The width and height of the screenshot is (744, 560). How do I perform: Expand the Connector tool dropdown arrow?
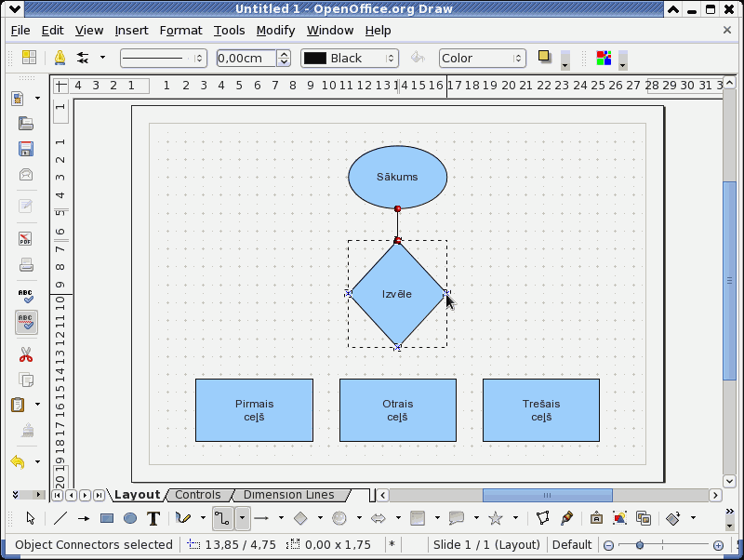click(x=242, y=518)
